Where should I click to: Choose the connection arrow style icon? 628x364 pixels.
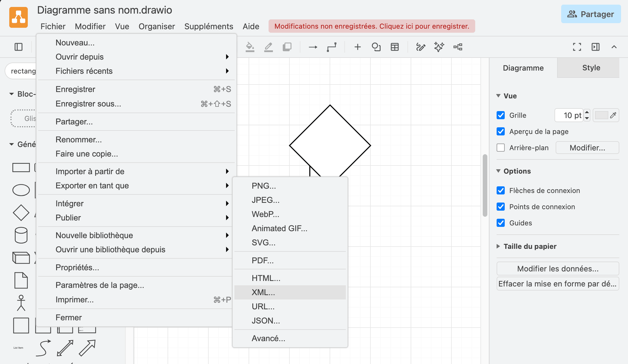[313, 47]
